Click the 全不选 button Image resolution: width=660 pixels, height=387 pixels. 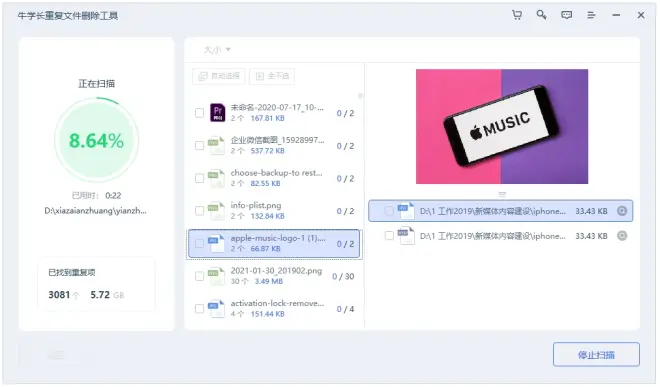tap(272, 76)
